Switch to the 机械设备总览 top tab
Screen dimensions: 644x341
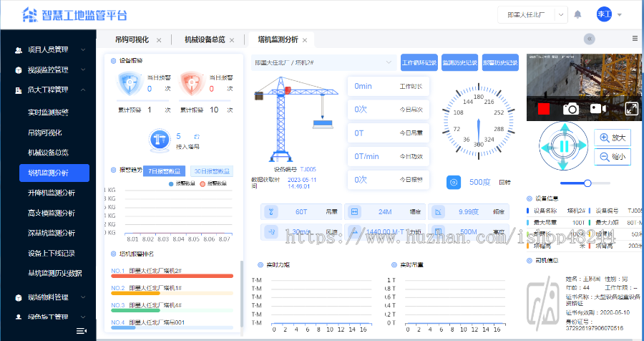(205, 39)
